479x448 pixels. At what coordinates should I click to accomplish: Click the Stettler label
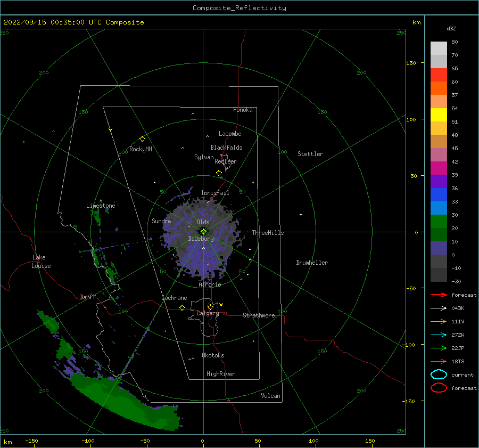click(310, 154)
